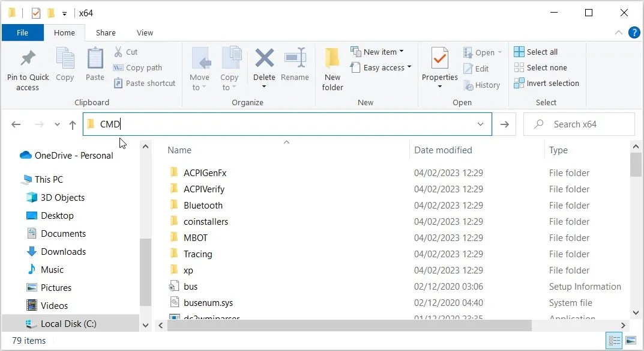Screen dimensions: 644x351
Task: Open the Downloads folder in the sidebar
Action: pyautogui.click(x=62, y=251)
